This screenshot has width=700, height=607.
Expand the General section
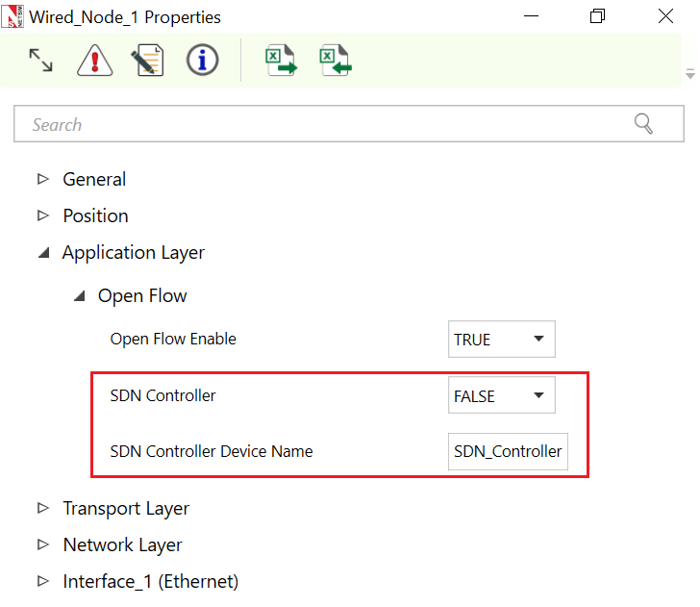(42, 179)
